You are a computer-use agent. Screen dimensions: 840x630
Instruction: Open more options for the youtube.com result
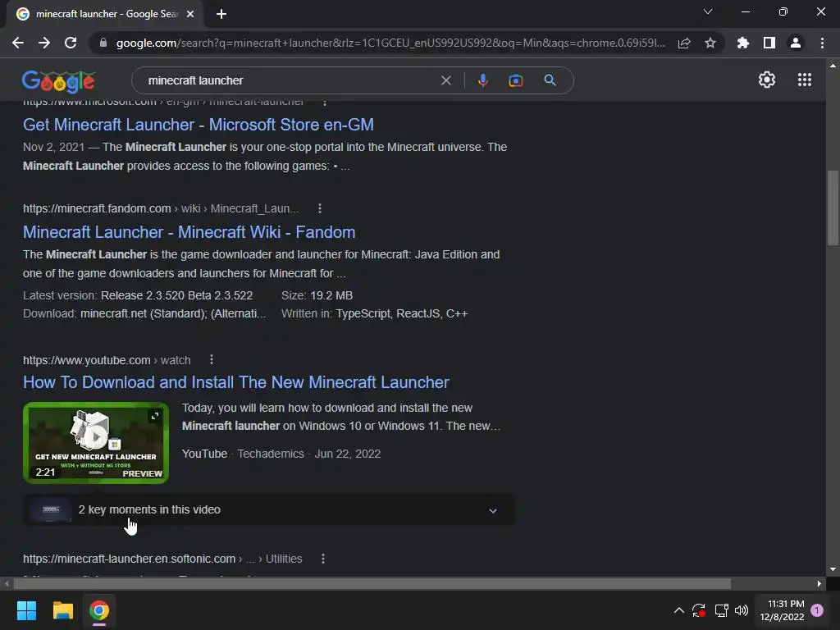[x=212, y=360]
